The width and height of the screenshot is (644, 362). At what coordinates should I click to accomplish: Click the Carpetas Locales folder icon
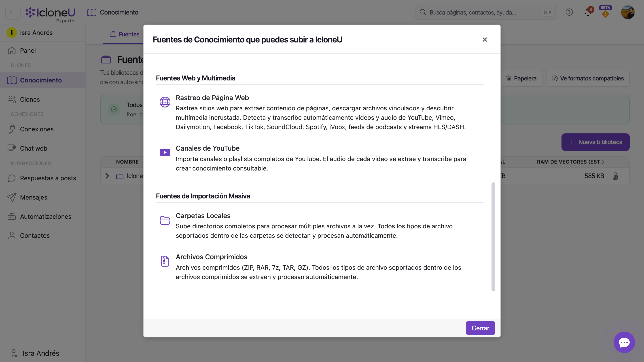click(165, 220)
